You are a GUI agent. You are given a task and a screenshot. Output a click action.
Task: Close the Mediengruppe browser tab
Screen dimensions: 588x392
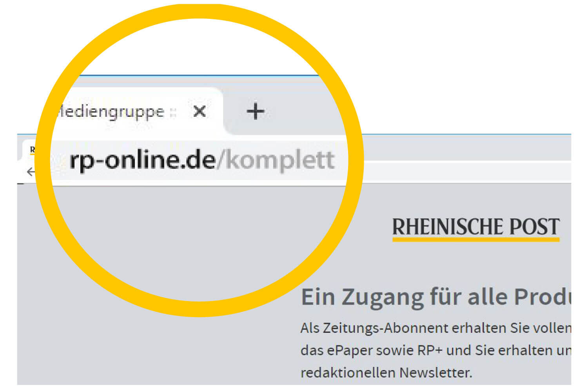[x=200, y=112]
